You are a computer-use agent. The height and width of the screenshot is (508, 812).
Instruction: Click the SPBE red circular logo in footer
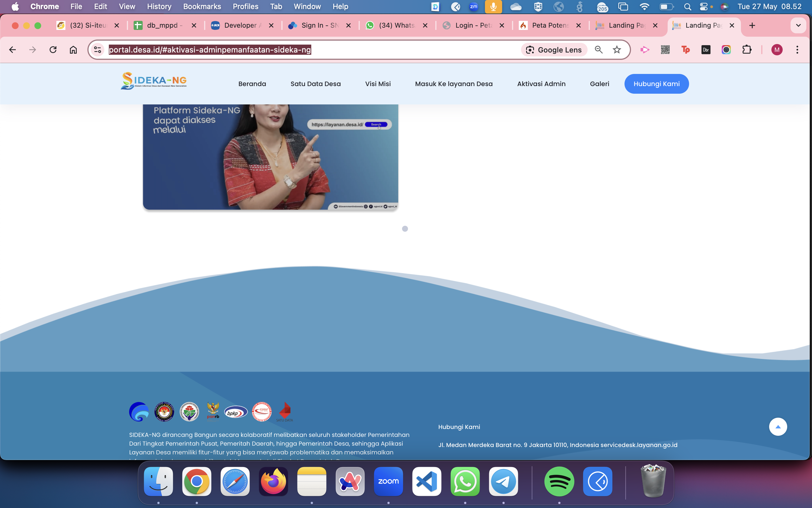click(262, 411)
